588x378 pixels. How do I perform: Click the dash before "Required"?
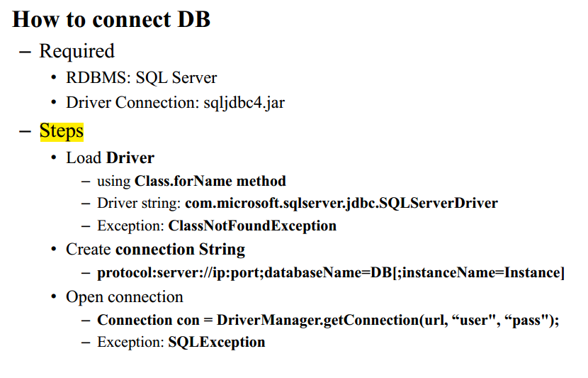point(26,51)
